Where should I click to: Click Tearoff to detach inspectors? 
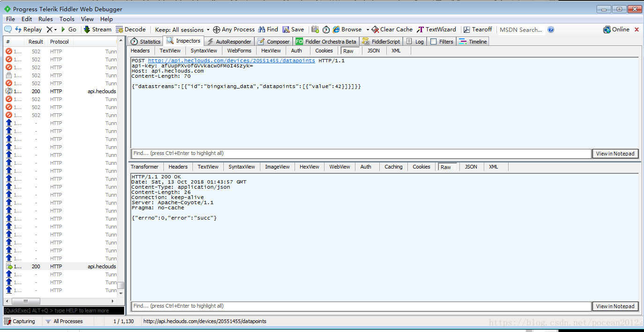[x=478, y=30]
